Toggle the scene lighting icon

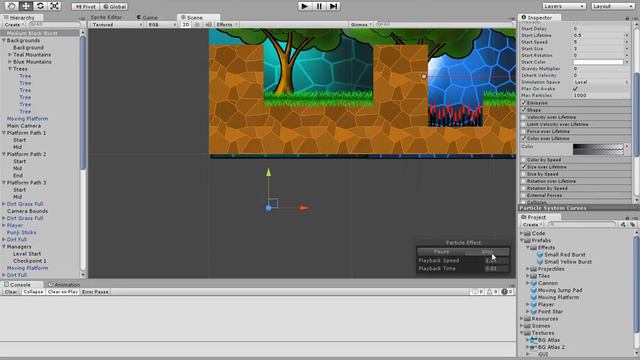pos(198,24)
